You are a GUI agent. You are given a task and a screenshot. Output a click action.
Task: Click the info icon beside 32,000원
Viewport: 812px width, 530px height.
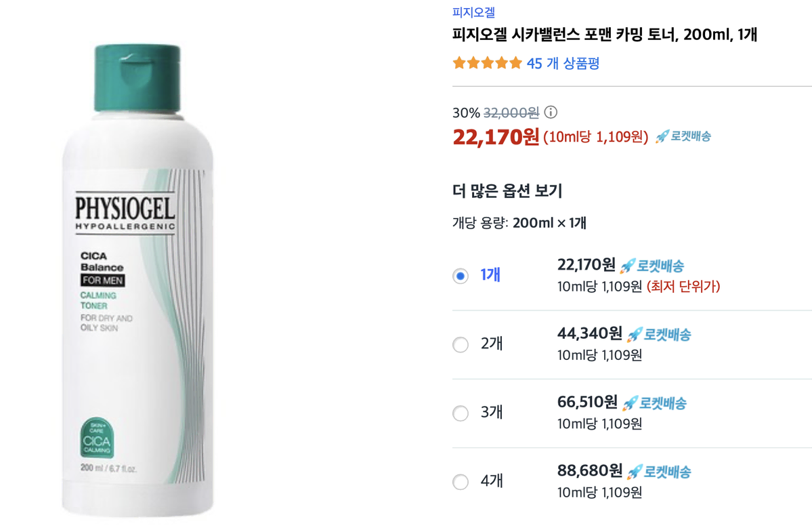550,112
